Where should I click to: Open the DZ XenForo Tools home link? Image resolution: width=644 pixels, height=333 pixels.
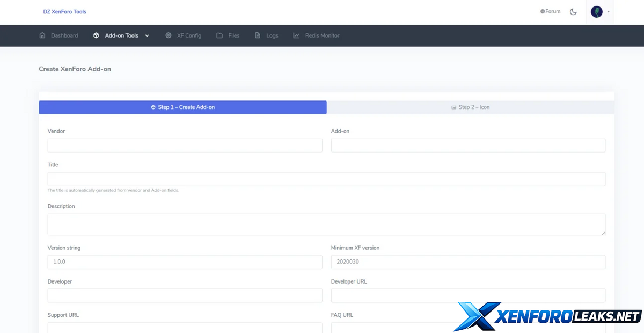point(64,12)
